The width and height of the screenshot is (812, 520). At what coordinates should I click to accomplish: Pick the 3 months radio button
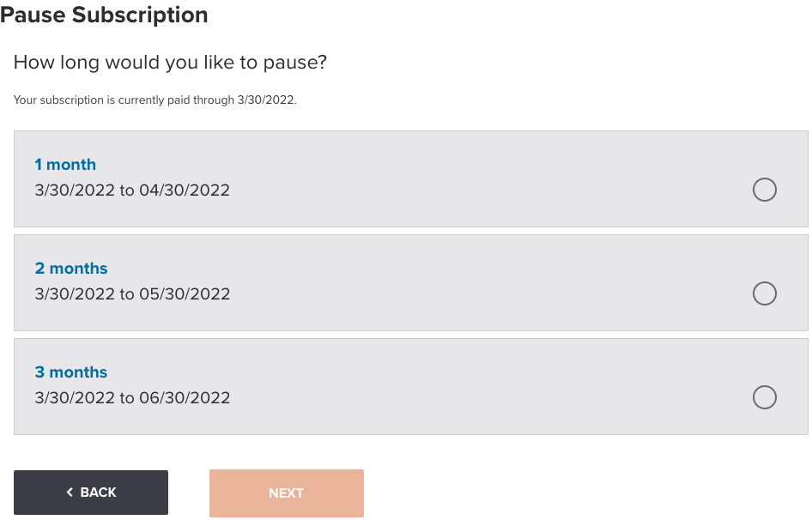764,397
